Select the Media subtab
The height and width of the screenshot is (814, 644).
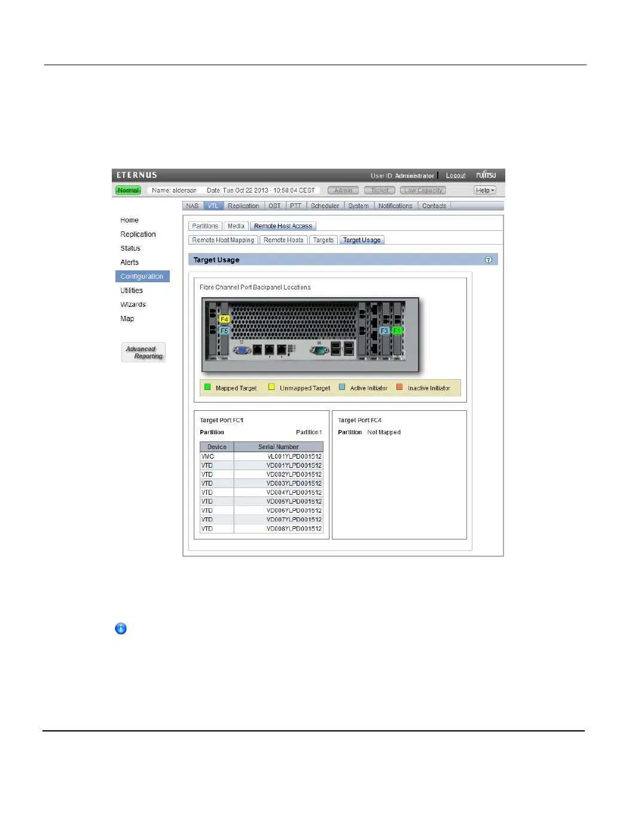click(x=236, y=226)
